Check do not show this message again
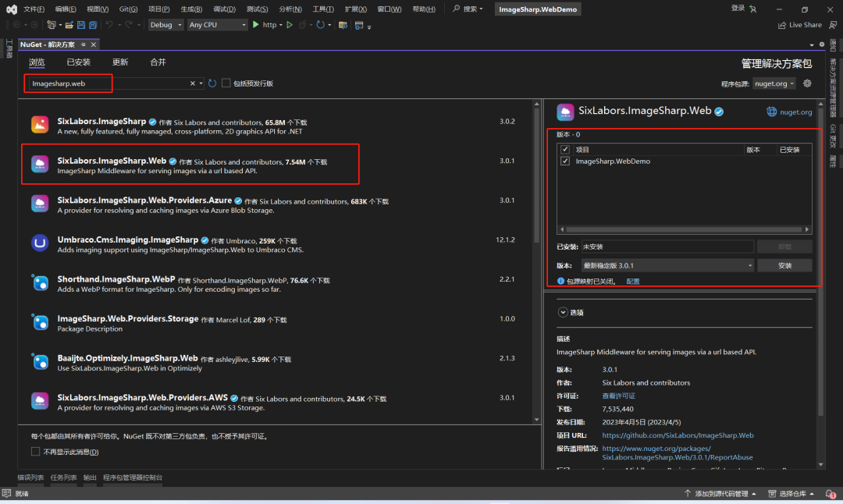The height and width of the screenshot is (504, 843). (35, 452)
